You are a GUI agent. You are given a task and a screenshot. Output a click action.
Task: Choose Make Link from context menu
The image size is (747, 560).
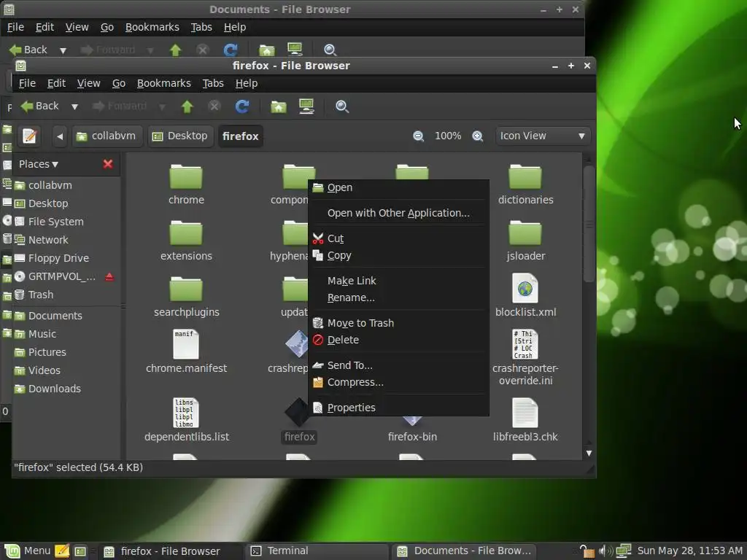pyautogui.click(x=399, y=281)
